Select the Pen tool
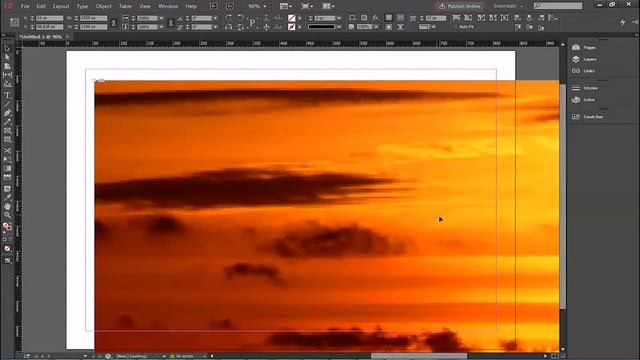Image resolution: width=640 pixels, height=360 pixels. pyautogui.click(x=7, y=113)
